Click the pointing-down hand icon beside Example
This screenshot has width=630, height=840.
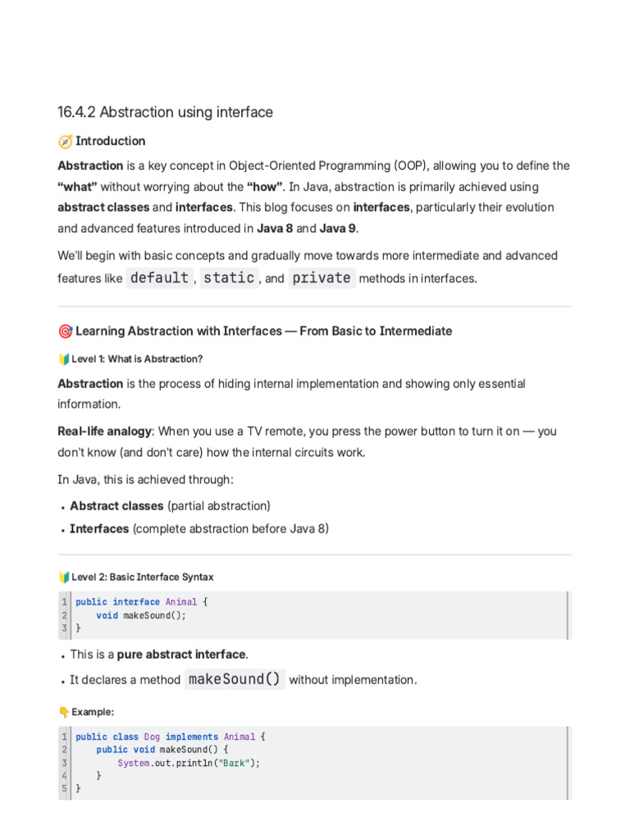click(64, 712)
